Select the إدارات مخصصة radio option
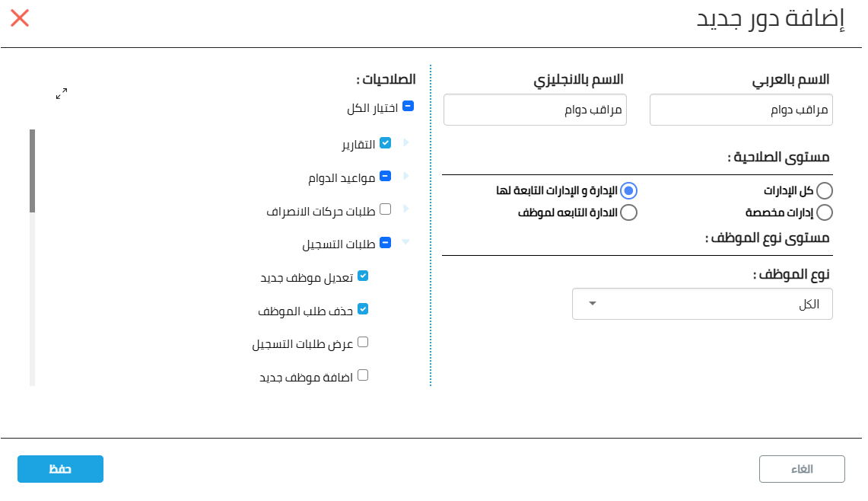This screenshot has width=868, height=501. click(x=825, y=212)
